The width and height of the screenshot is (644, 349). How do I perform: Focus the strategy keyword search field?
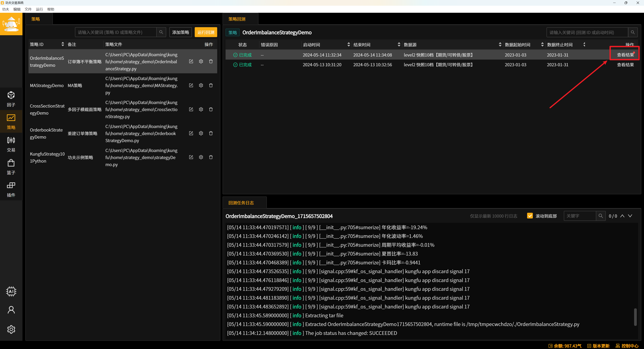[116, 32]
